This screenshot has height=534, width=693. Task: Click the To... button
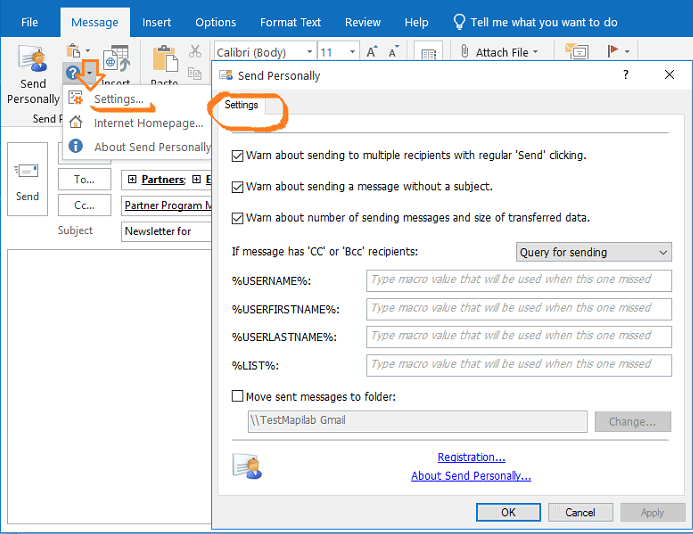coord(84,179)
